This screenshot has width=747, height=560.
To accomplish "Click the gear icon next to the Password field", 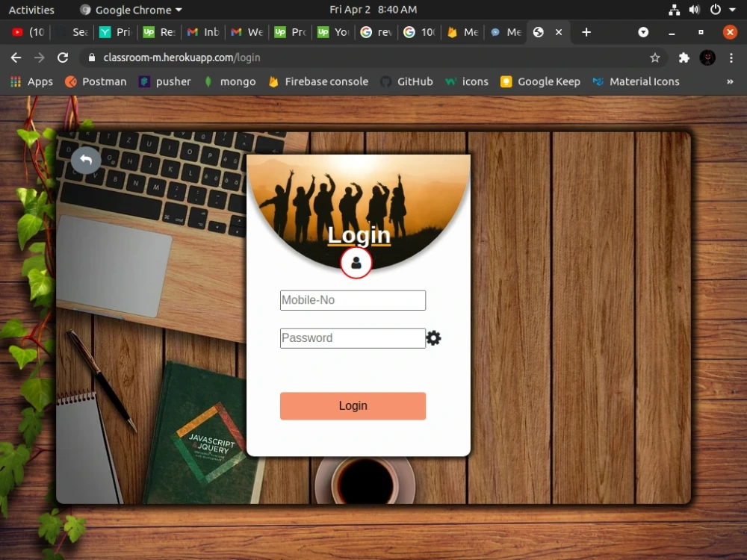I will 433,338.
